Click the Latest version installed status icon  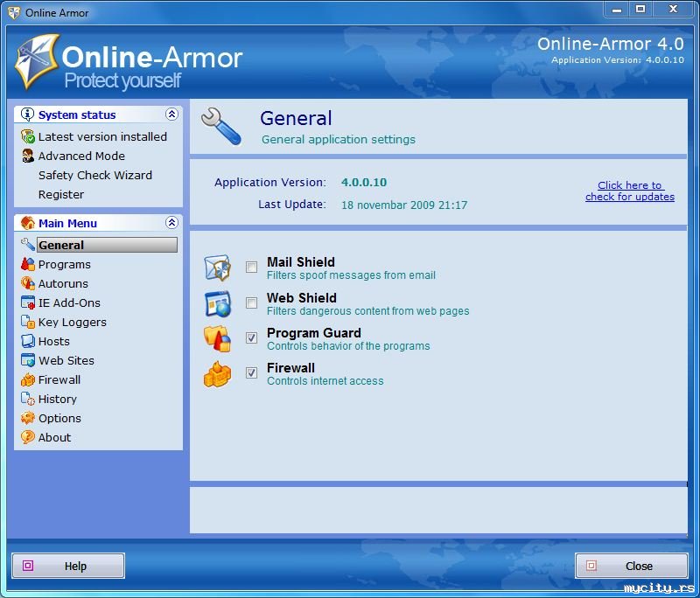(x=28, y=136)
